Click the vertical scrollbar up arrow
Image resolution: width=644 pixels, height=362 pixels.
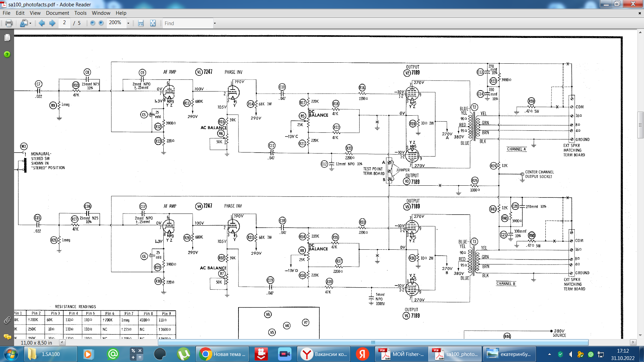[640, 32]
